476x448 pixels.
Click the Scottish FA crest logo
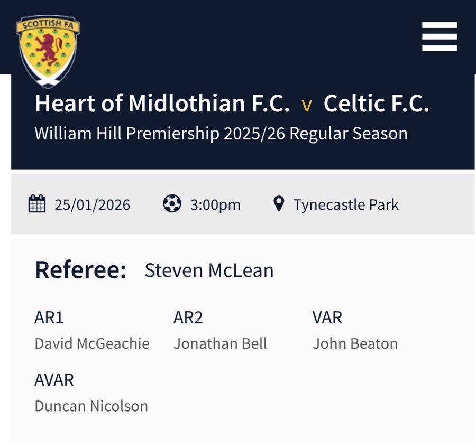(48, 48)
